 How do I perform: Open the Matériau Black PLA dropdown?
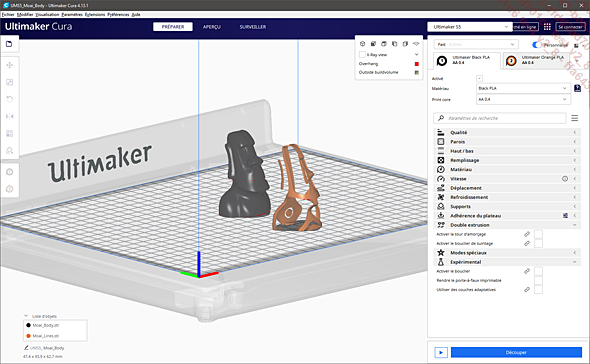tap(523, 88)
